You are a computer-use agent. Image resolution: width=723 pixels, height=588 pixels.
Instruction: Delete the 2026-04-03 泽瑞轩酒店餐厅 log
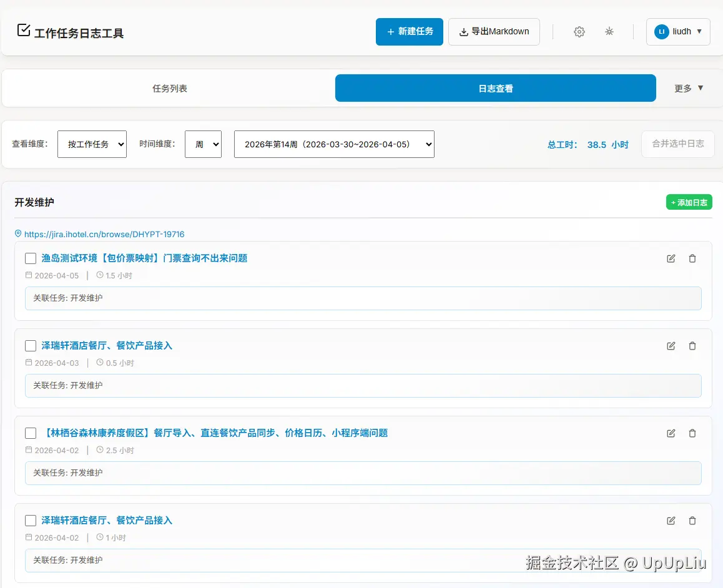[692, 346]
